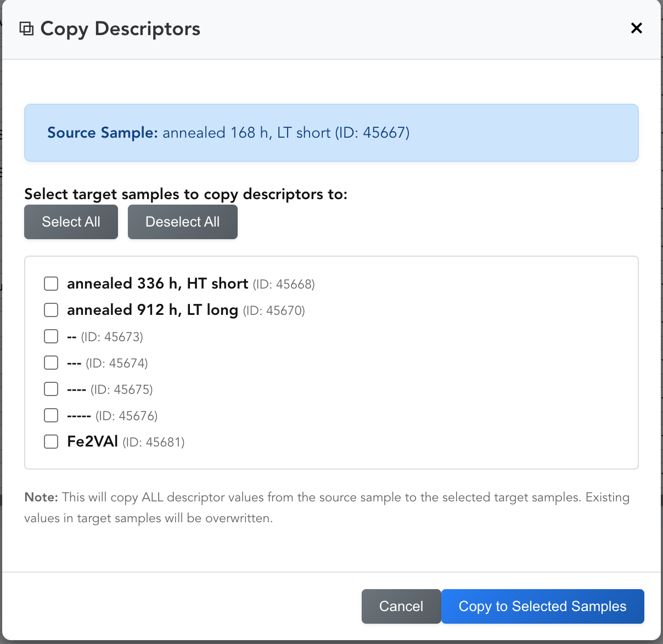This screenshot has height=644, width=663.
Task: Check annealed 336 h, HT short sample
Action: [51, 284]
